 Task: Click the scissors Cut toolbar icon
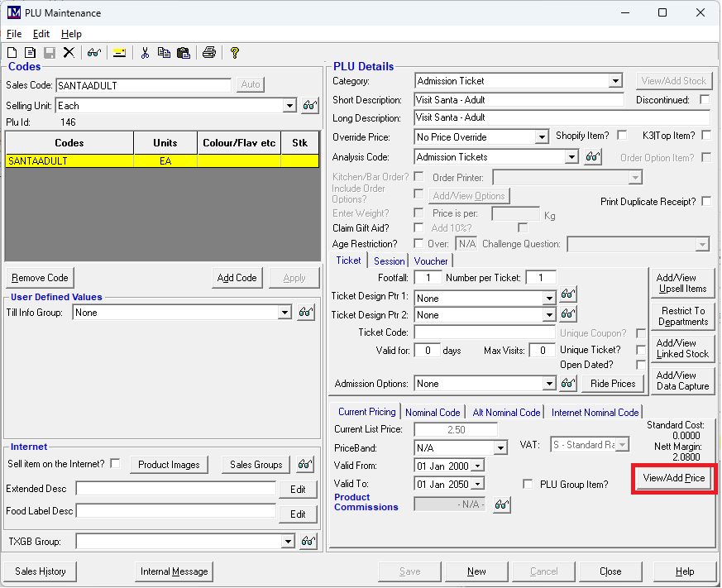[x=145, y=53]
